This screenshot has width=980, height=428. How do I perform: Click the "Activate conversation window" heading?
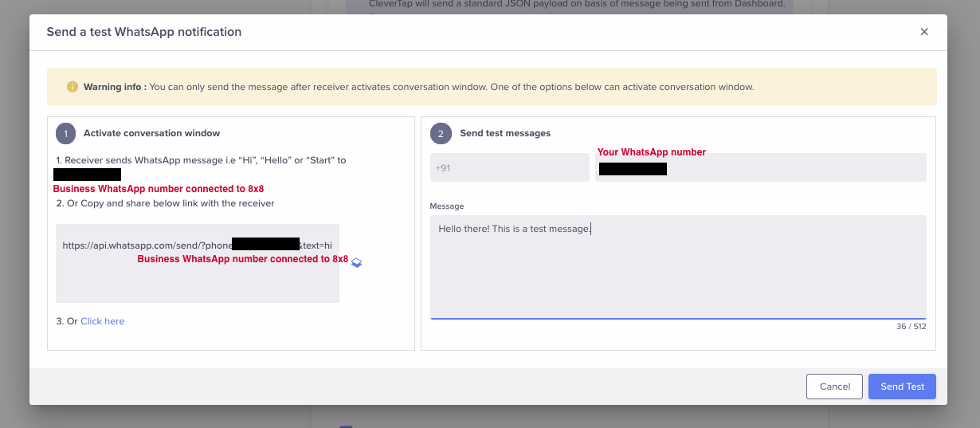click(x=151, y=133)
